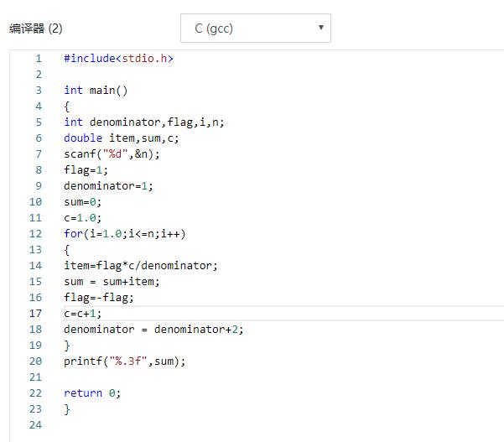Click the return 0; line

click(x=92, y=393)
